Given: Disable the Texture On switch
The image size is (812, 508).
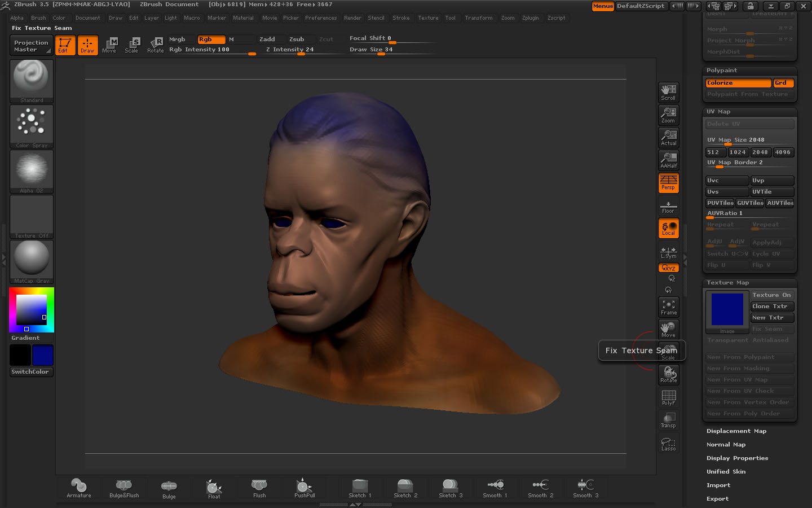Looking at the screenshot, I should pyautogui.click(x=772, y=295).
